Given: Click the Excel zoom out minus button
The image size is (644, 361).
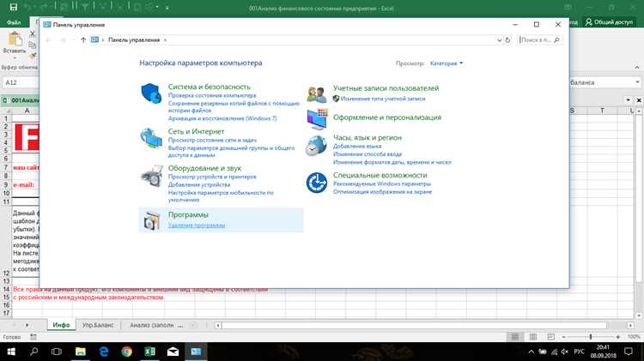Looking at the screenshot, I should [x=564, y=337].
